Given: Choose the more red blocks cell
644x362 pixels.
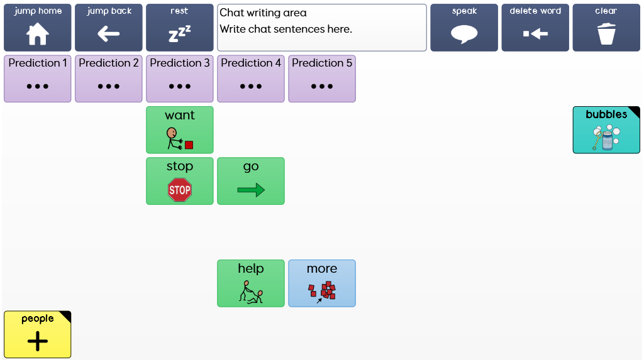Looking at the screenshot, I should pyautogui.click(x=321, y=283).
